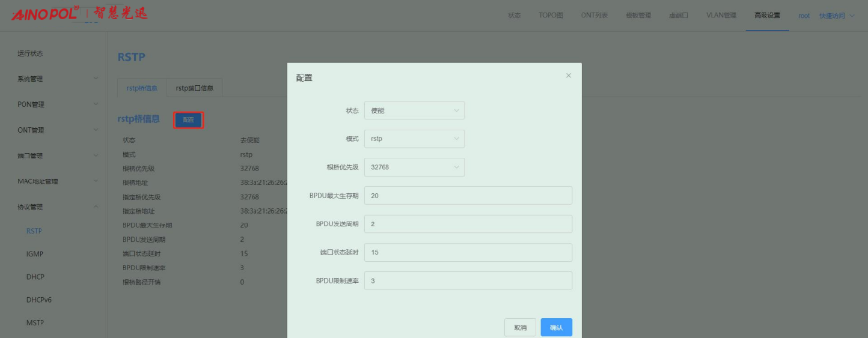Click the BPDU最大生存期 input field

(468, 196)
